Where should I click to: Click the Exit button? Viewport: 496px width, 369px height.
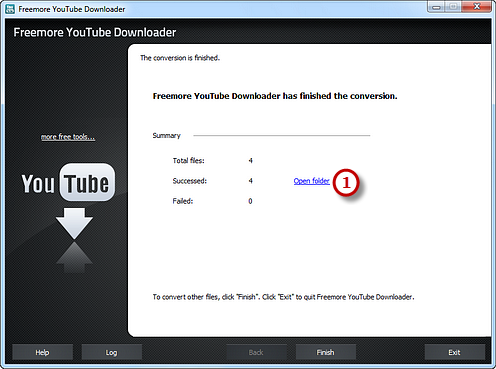click(x=454, y=352)
